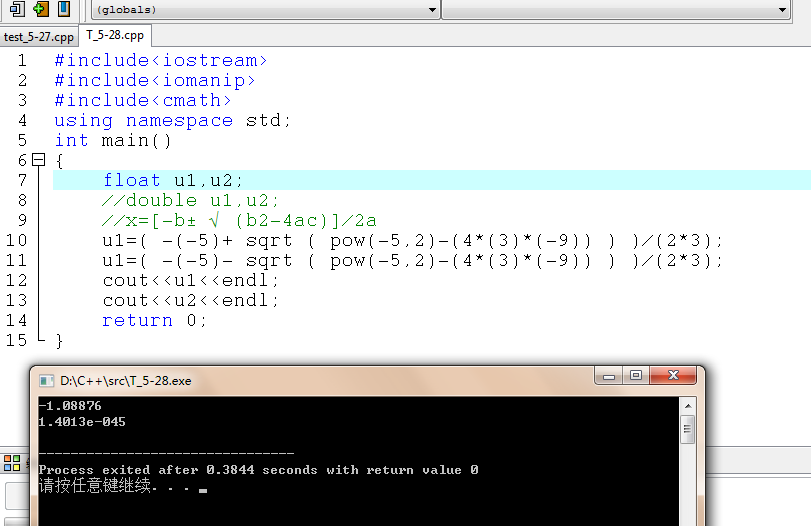Click the #include<cmath> line
The width and height of the screenshot is (811, 526).
point(143,100)
